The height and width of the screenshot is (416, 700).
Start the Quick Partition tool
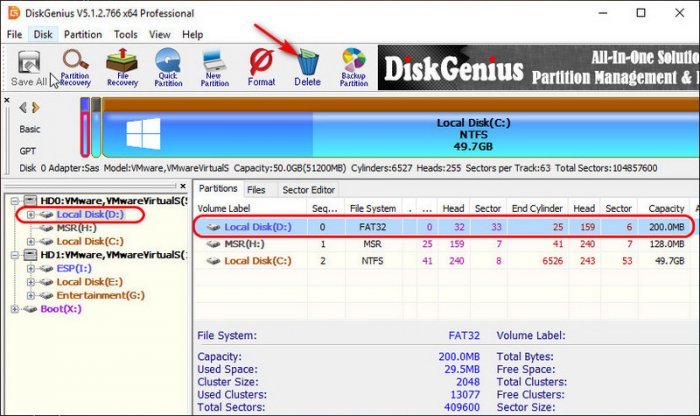168,68
